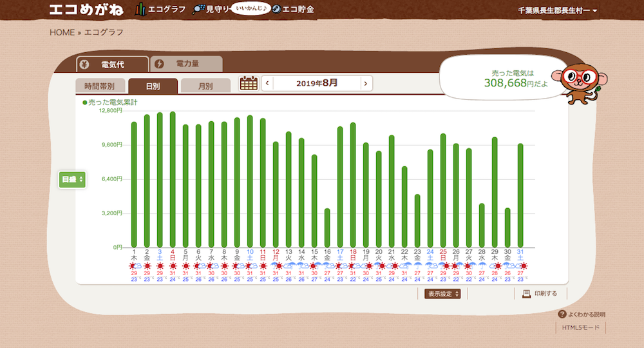Image resolution: width=644 pixels, height=348 pixels.
Task: Click the エコグラフ bar chart icon
Action: coord(140,9)
